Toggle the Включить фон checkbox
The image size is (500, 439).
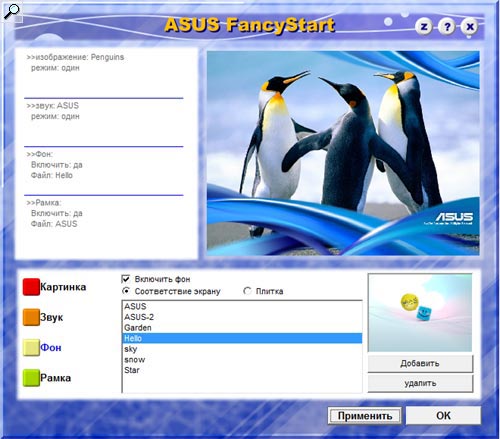(126, 279)
